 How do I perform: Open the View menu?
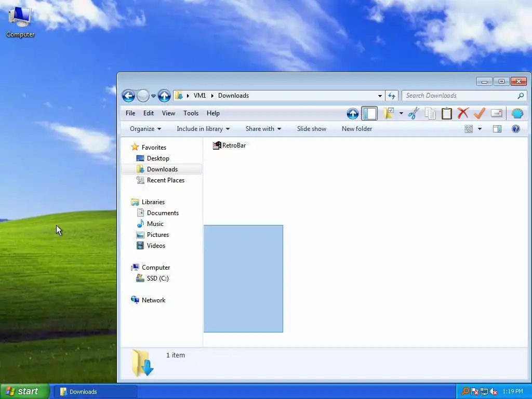(168, 113)
